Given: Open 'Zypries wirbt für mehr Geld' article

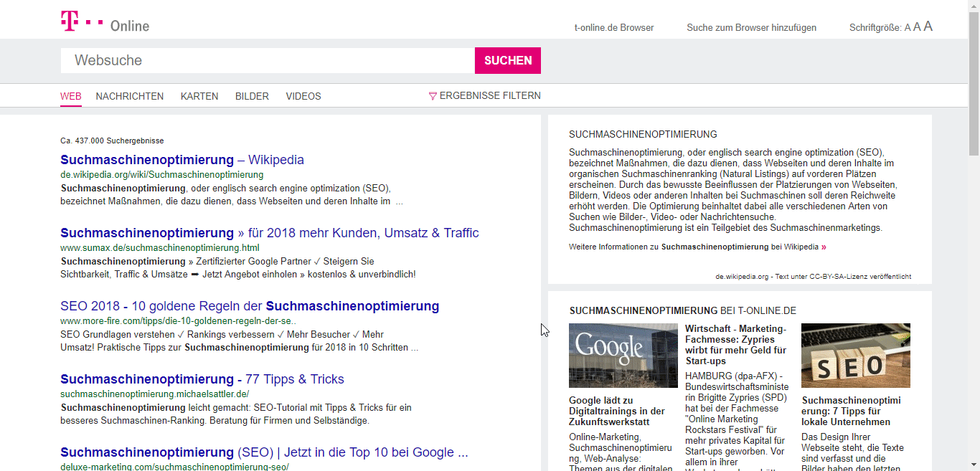Looking at the screenshot, I should coord(735,345).
